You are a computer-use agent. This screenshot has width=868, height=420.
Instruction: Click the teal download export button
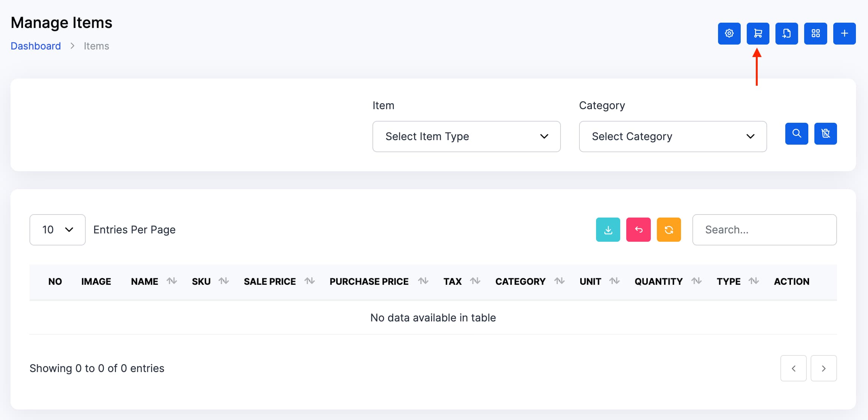[608, 230]
